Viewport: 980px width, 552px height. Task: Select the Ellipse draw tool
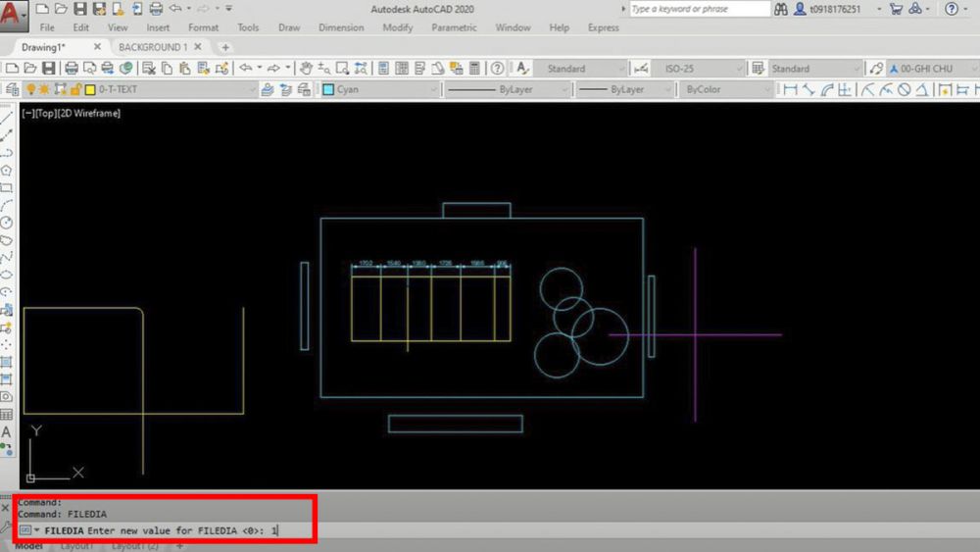pos(6,276)
